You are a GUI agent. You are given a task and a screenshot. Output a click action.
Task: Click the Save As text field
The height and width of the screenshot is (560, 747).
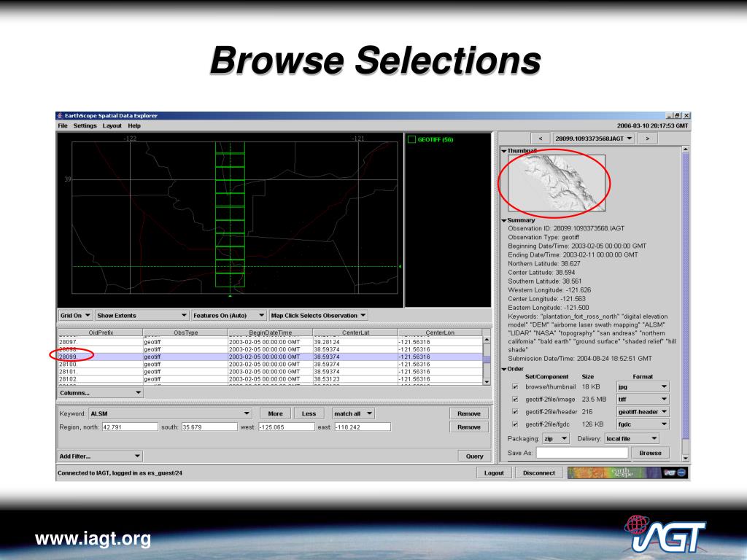click(x=581, y=453)
